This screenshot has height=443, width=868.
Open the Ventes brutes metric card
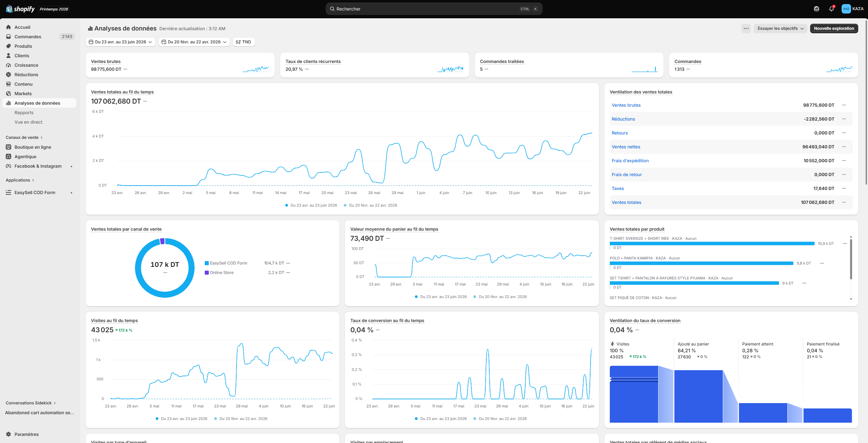[180, 65]
